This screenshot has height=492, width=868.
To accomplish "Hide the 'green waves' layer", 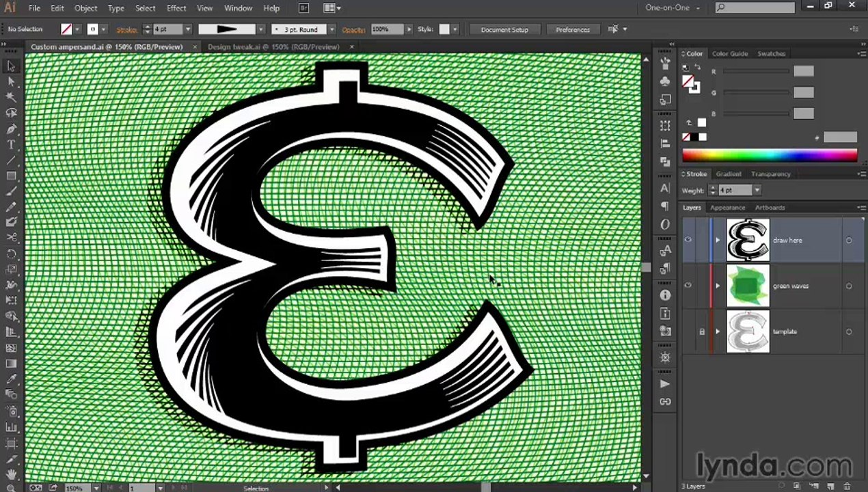I will [x=688, y=286].
